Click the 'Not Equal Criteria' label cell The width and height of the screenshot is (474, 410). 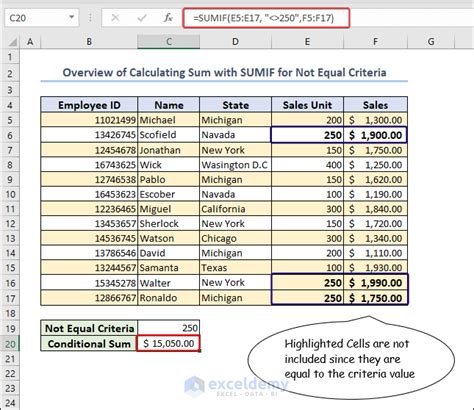89,328
